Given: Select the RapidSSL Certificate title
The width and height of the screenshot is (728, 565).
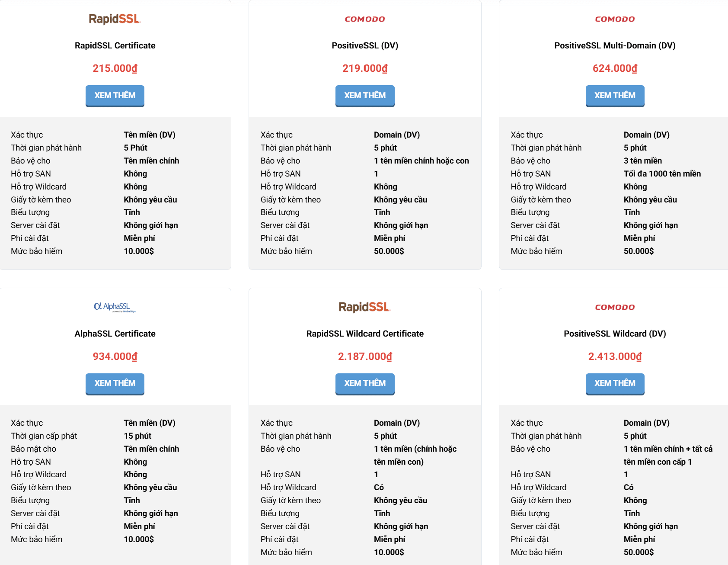Looking at the screenshot, I should coord(115,45).
